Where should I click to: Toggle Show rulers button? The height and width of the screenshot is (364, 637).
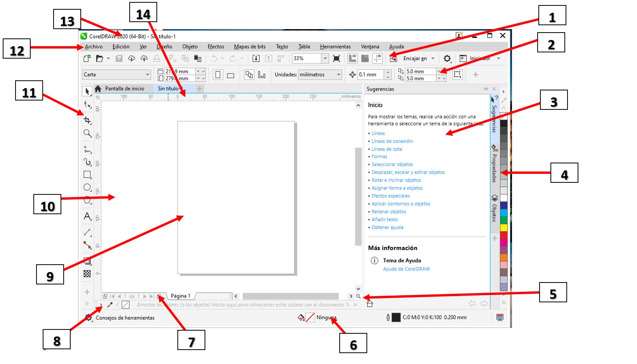point(352,58)
